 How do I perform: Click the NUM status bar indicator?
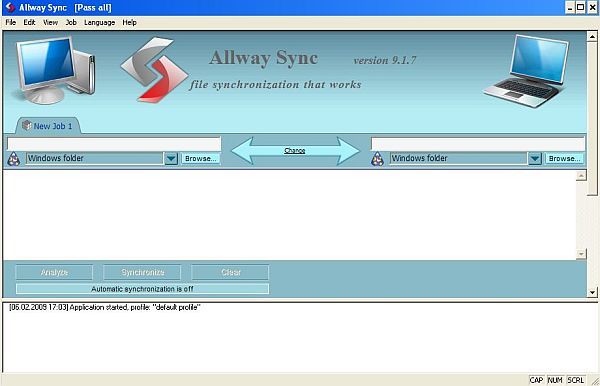click(555, 380)
